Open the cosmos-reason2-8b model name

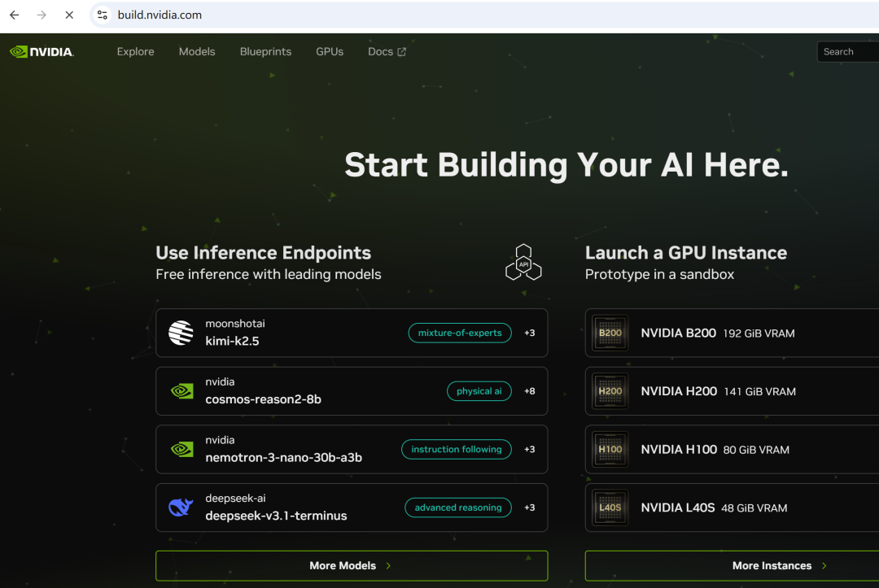263,399
